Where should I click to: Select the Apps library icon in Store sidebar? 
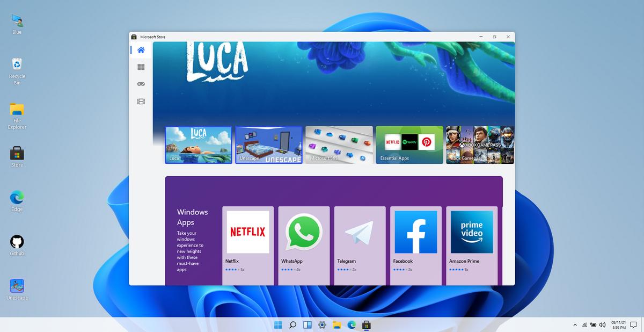[x=140, y=67]
